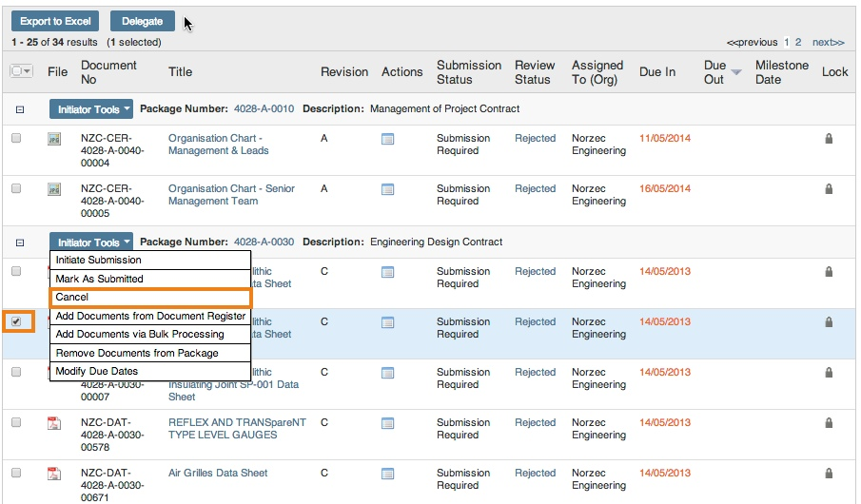Select Modify Due Dates menu item

click(97, 371)
